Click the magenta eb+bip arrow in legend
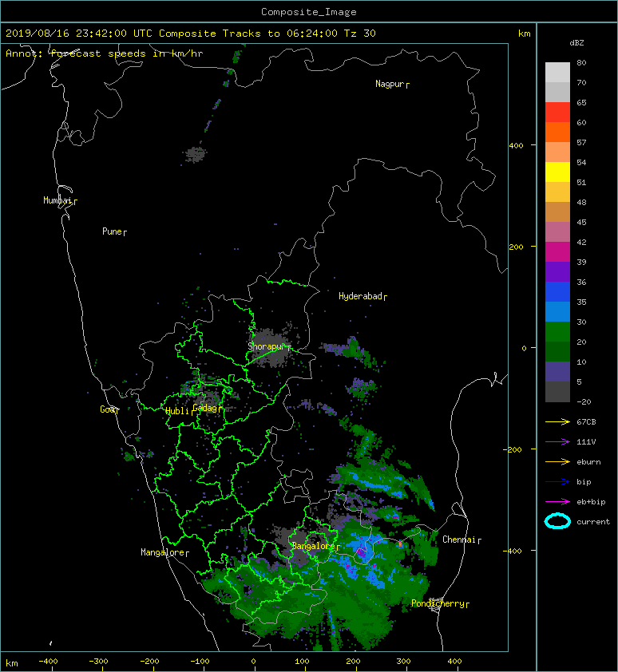This screenshot has height=672, width=618. tap(557, 501)
